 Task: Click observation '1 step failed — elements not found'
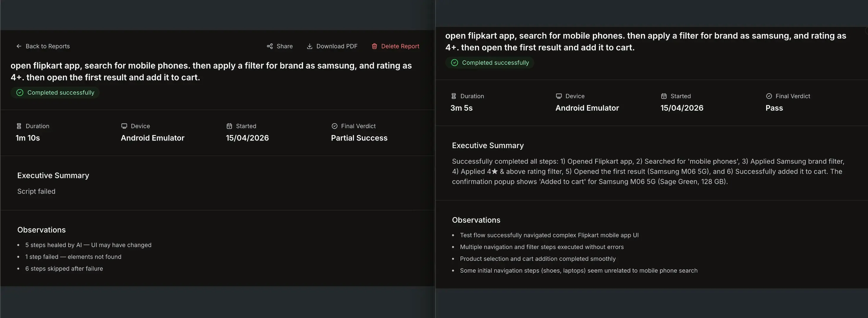point(74,257)
